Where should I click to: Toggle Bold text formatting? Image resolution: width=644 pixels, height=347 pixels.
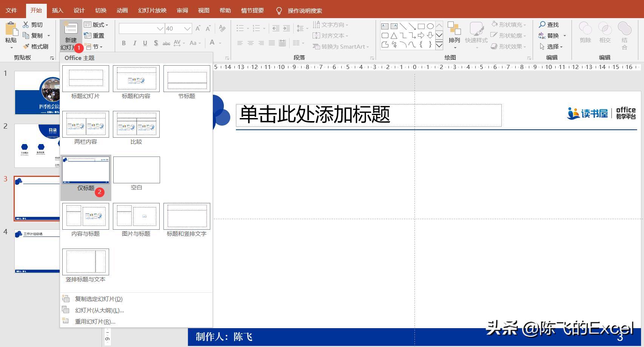[124, 43]
